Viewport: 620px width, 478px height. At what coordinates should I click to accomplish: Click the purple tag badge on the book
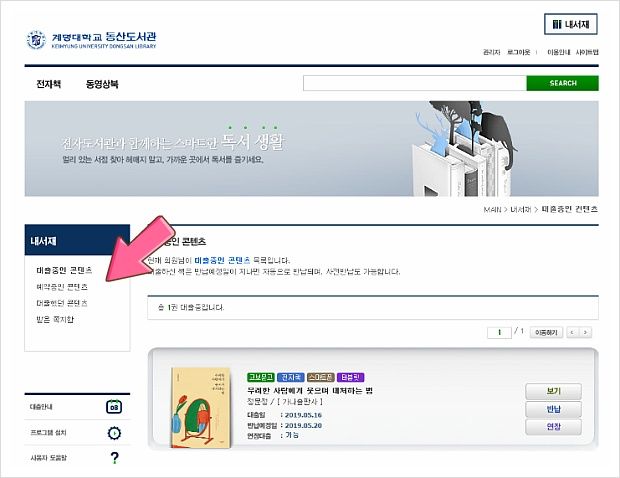point(351,377)
